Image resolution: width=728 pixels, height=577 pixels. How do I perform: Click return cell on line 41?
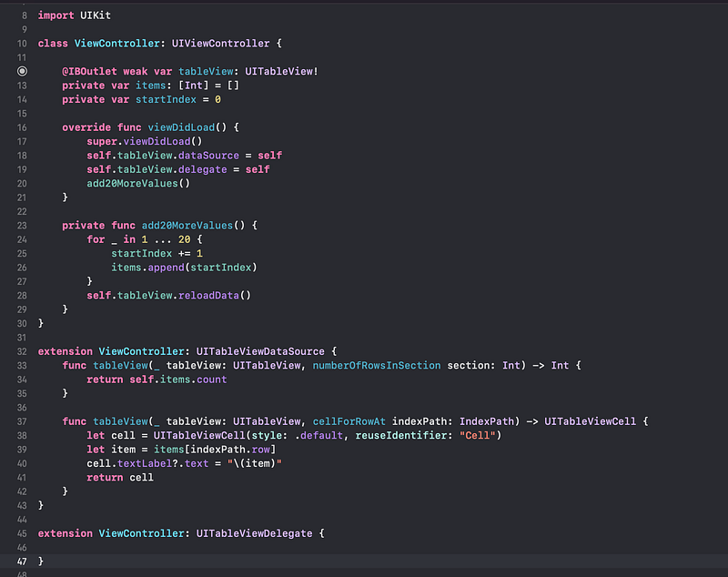coord(120,477)
